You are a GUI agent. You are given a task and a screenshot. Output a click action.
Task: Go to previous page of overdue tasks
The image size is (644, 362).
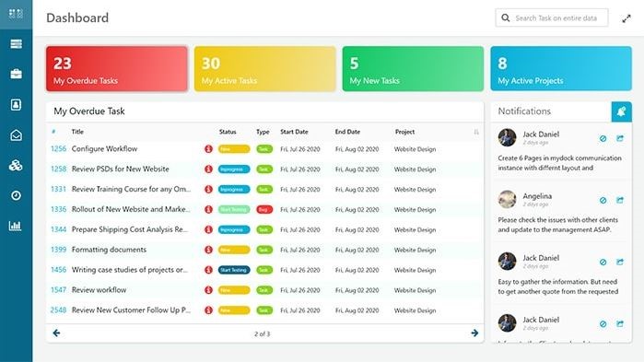(x=56, y=333)
